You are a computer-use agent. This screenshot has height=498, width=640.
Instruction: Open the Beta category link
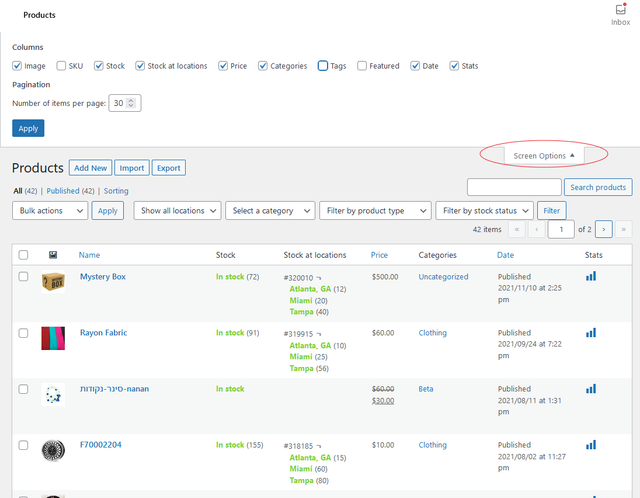point(426,389)
